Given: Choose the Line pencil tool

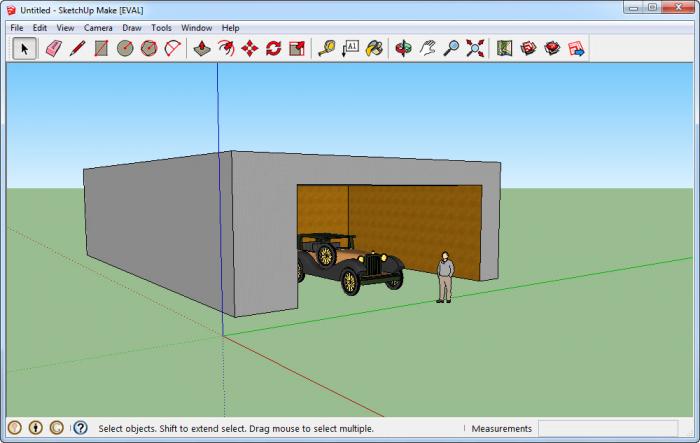Looking at the screenshot, I should (77, 48).
